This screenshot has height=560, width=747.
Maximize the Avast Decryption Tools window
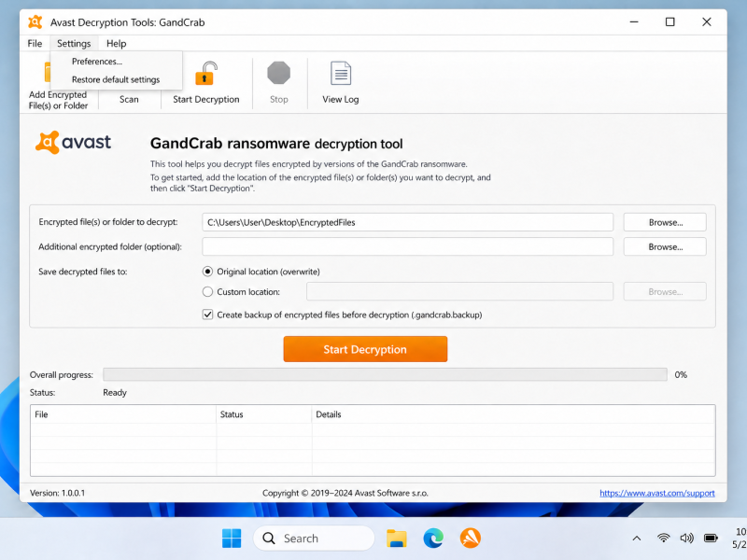(x=669, y=21)
